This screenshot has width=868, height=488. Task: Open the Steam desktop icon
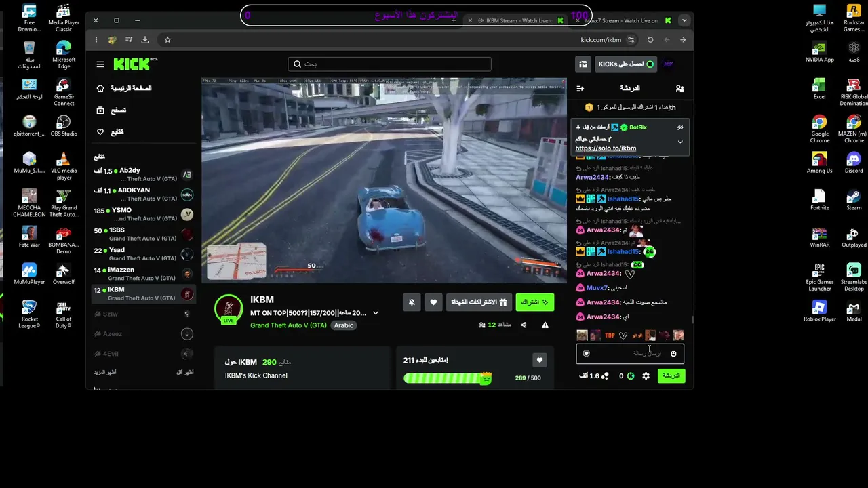pyautogui.click(x=854, y=199)
